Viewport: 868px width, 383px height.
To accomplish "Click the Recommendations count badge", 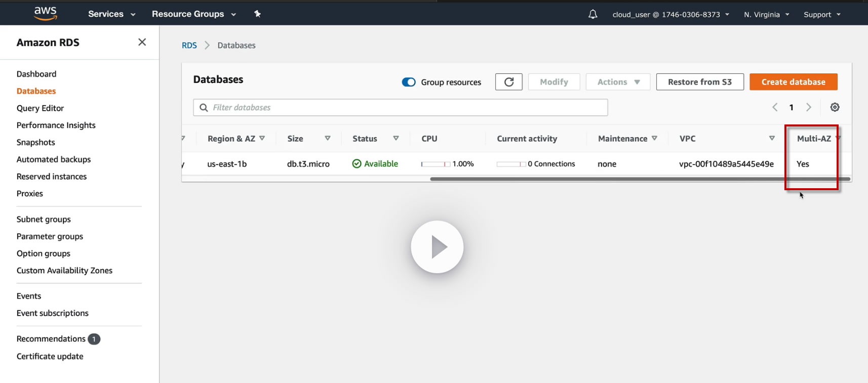I will (94, 339).
